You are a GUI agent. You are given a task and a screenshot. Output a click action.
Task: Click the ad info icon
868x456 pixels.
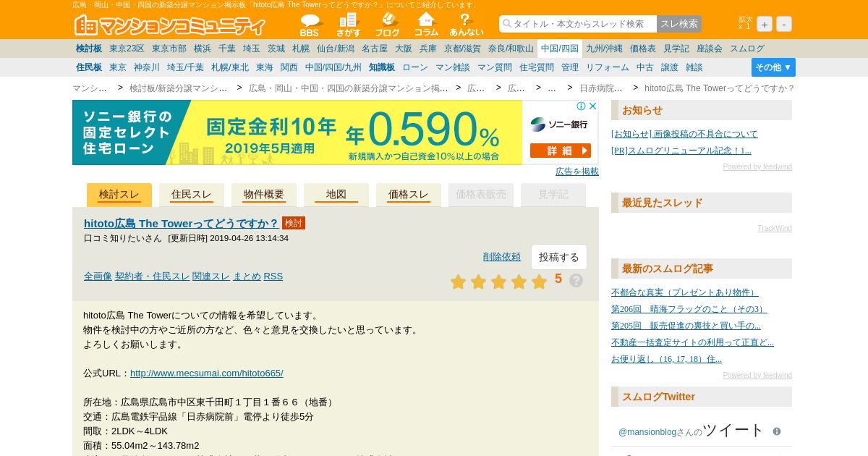click(581, 106)
